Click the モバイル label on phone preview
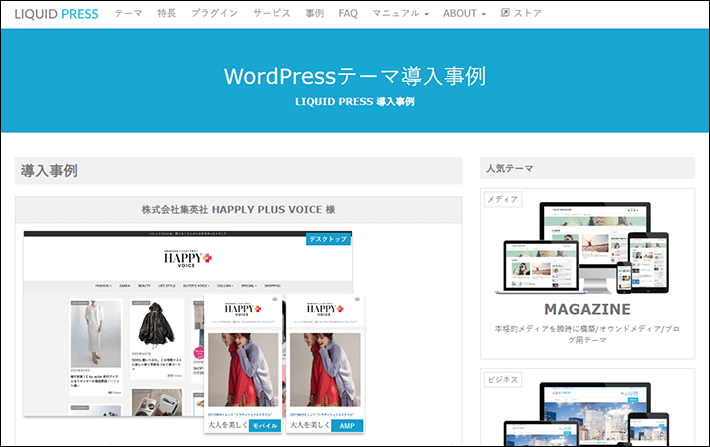Viewport: 710px width, 447px height. pos(264,426)
